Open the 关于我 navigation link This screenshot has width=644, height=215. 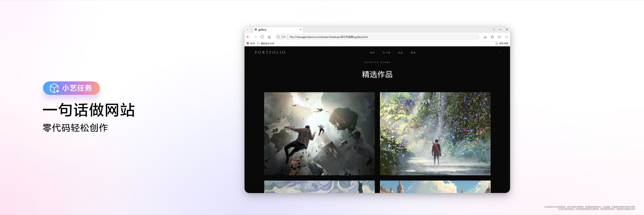pos(386,53)
